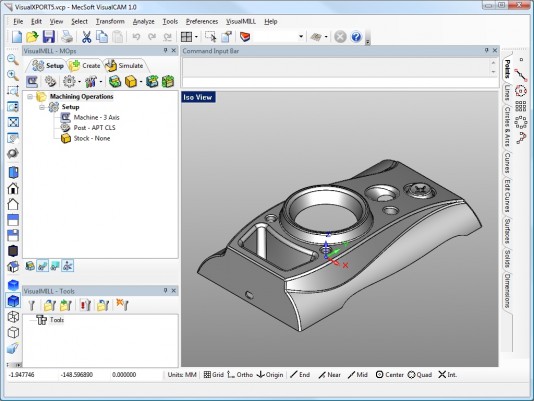Click the Zoom In magnifier icon
534x401 pixels.
click(13, 75)
